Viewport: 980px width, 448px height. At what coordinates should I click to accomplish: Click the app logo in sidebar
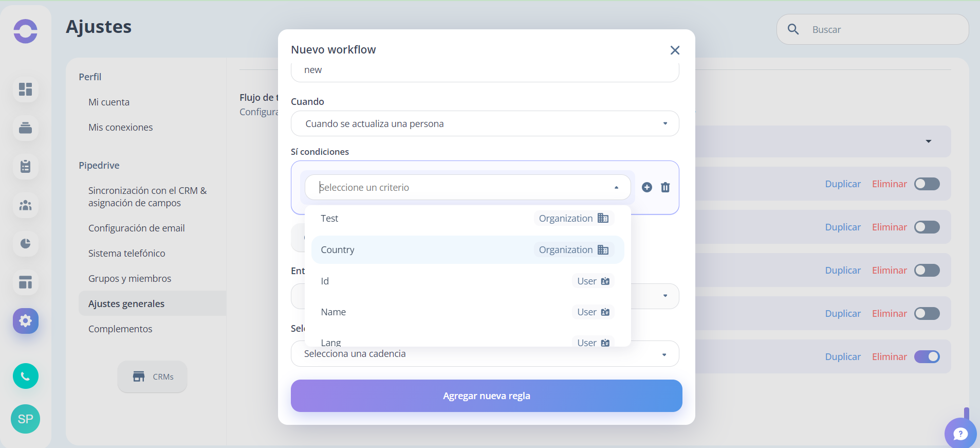tap(25, 31)
